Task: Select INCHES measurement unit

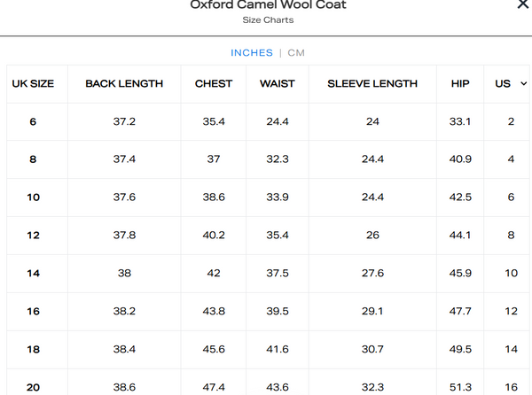Action: (x=252, y=53)
